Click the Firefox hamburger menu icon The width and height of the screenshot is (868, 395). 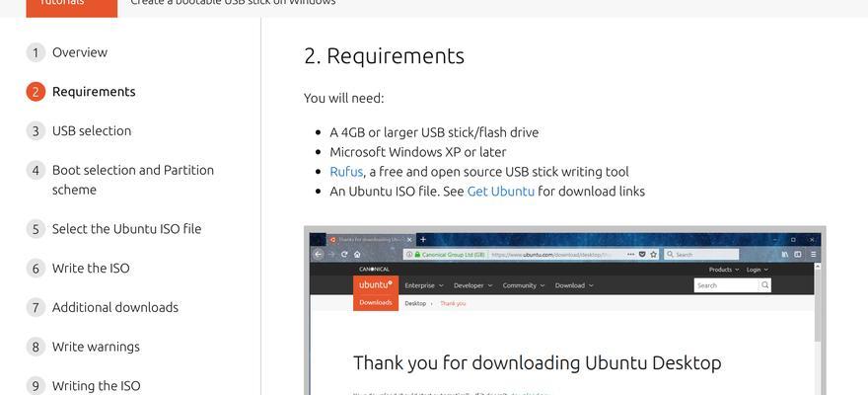[x=813, y=255]
